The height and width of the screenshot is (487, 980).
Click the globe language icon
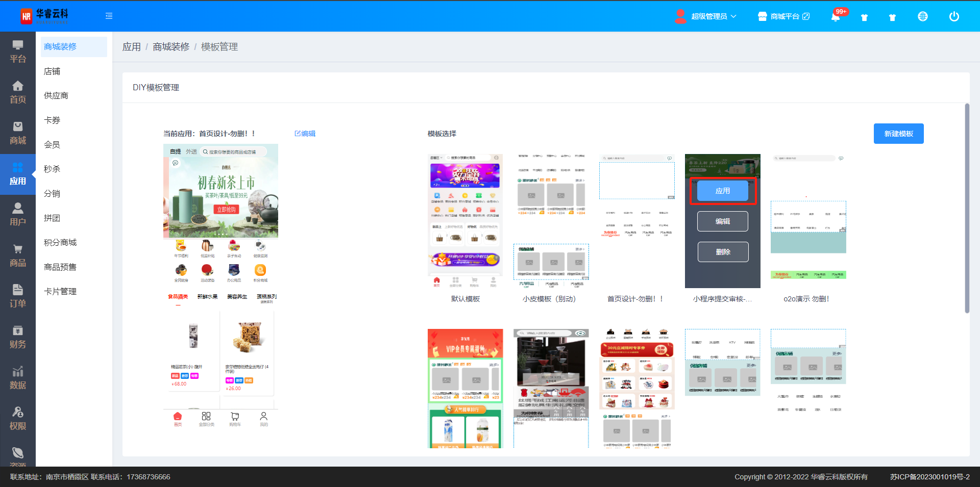[922, 16]
